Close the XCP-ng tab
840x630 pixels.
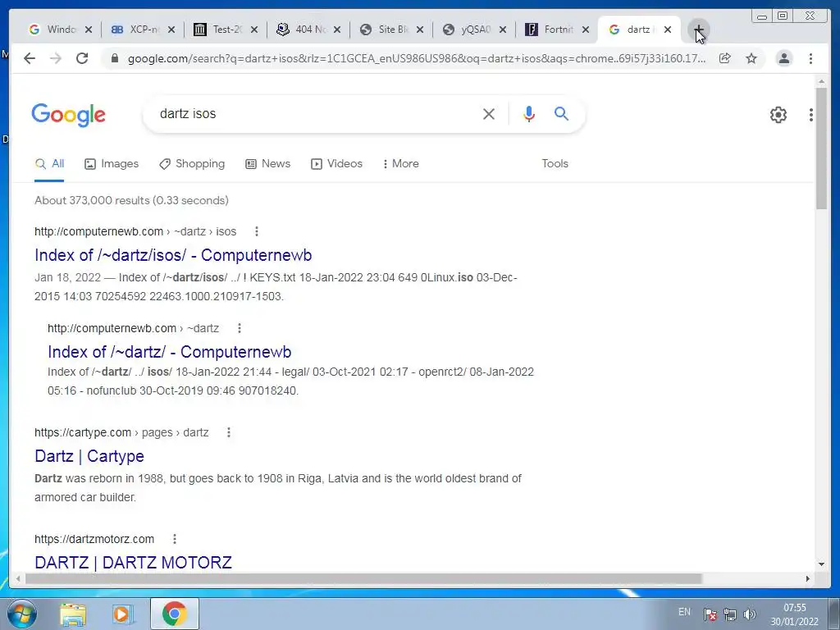tap(171, 30)
